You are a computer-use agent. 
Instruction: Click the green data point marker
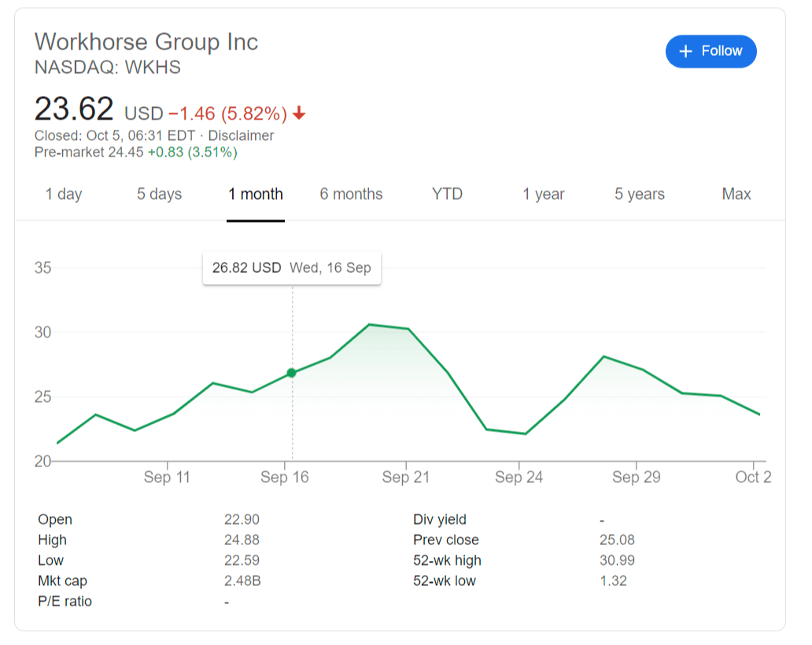point(292,373)
